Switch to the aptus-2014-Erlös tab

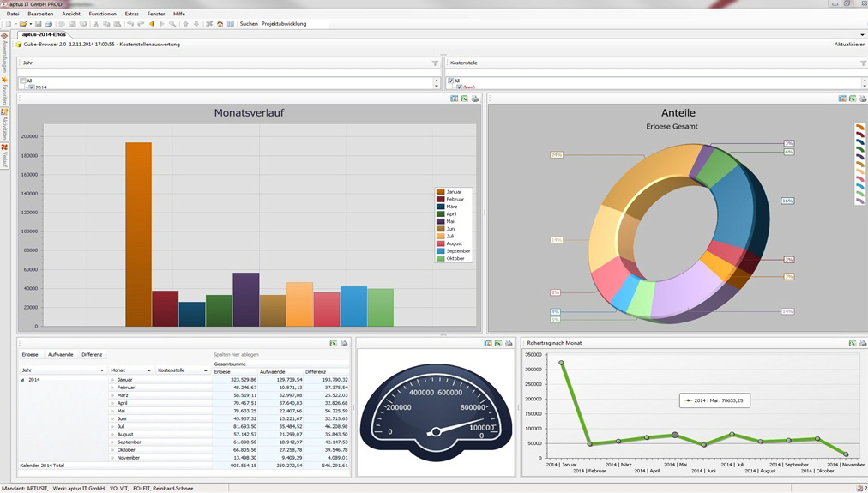(43, 34)
